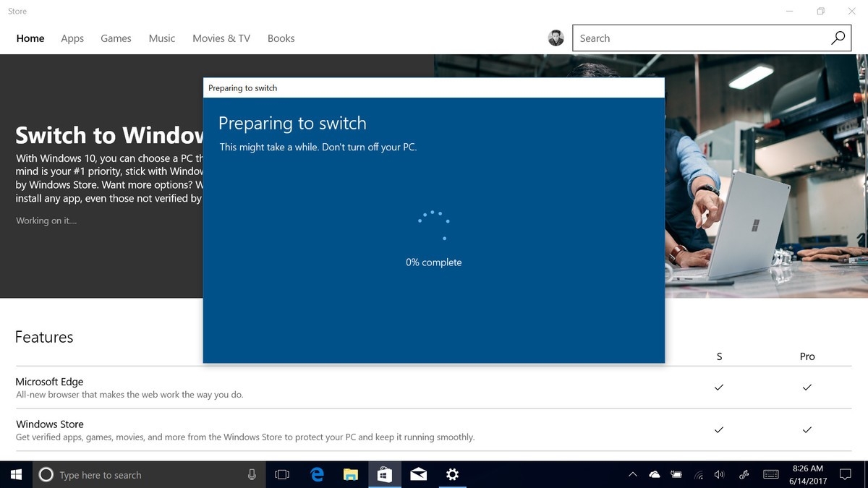This screenshot has width=868, height=488.
Task: Toggle the Microsoft Edge checkmark under Pro
Action: (x=807, y=388)
